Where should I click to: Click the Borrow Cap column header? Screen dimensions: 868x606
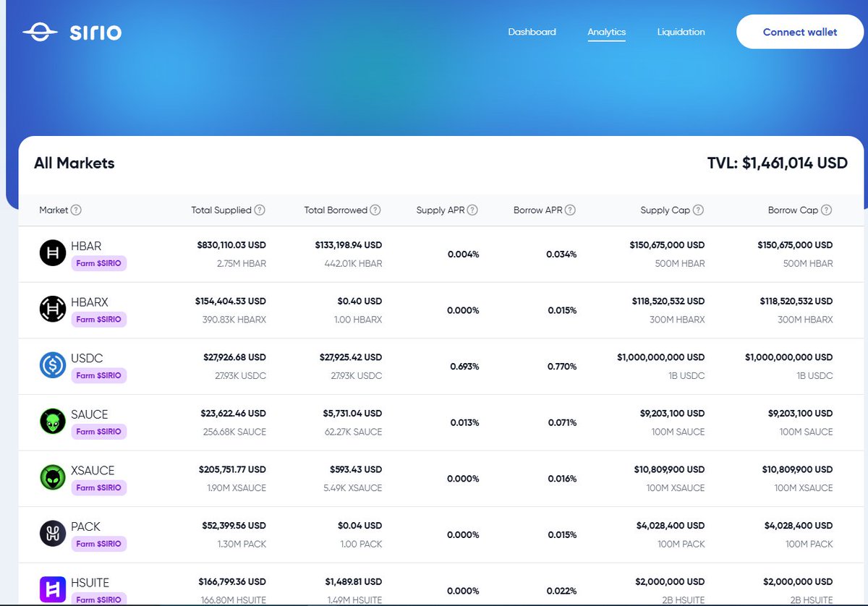[x=793, y=210]
